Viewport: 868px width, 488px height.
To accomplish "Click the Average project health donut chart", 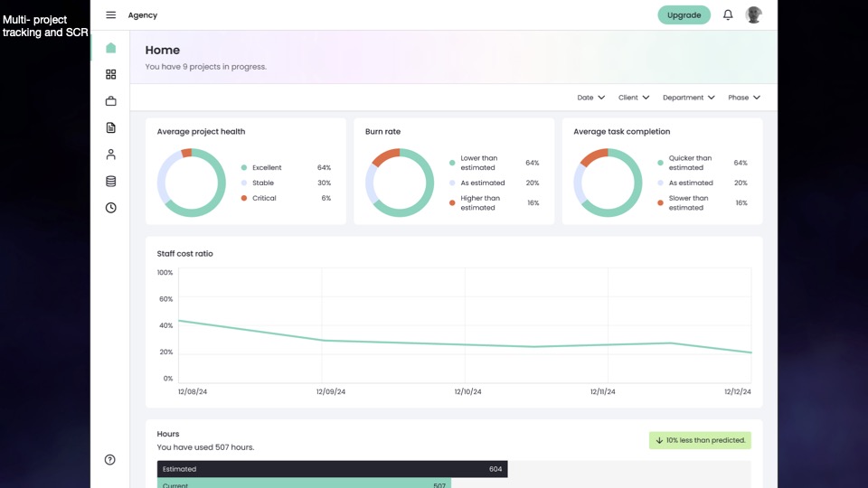I will point(192,183).
